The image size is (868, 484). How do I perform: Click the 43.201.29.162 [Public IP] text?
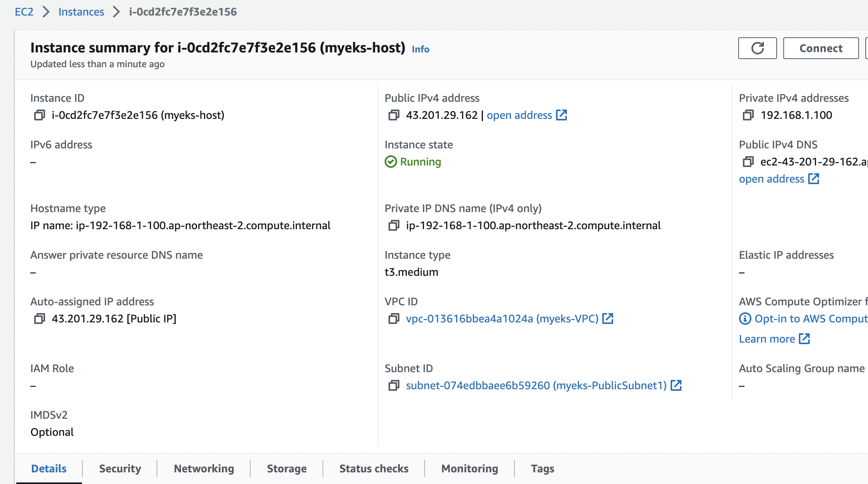click(x=114, y=319)
